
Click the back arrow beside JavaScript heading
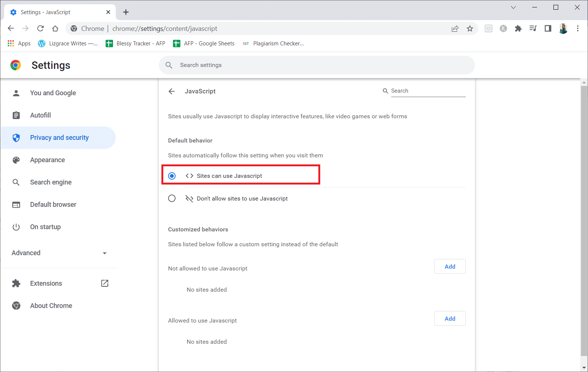point(171,91)
